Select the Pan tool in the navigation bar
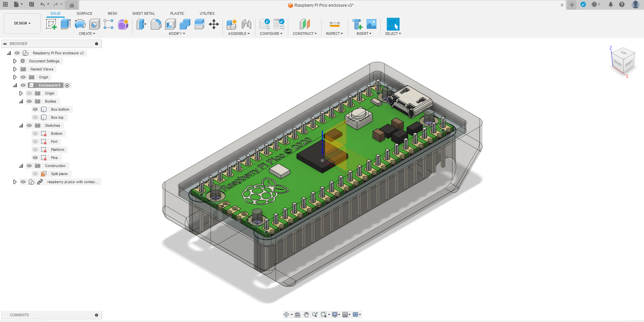The height and width of the screenshot is (322, 644). click(306, 315)
